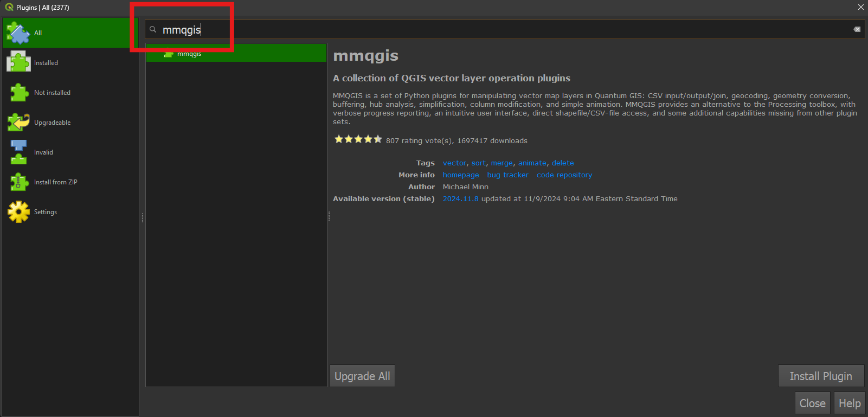Click the sort tag link
868x417 pixels.
(479, 163)
